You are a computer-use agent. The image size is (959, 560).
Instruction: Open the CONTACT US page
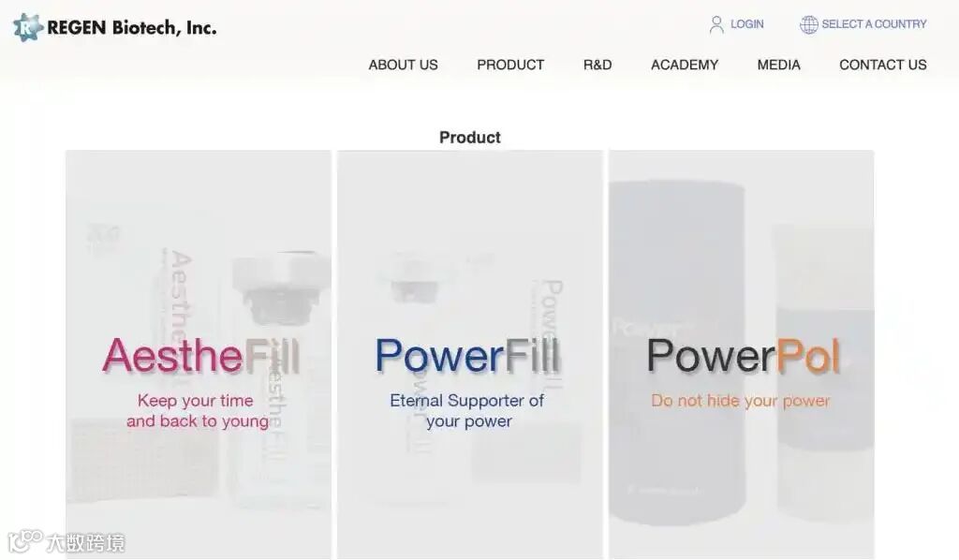coord(882,65)
